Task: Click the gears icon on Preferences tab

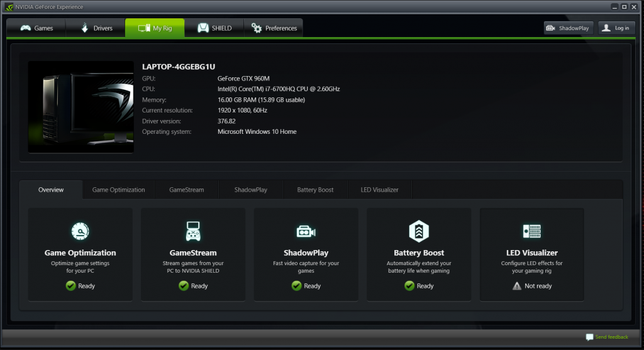Action: click(257, 28)
